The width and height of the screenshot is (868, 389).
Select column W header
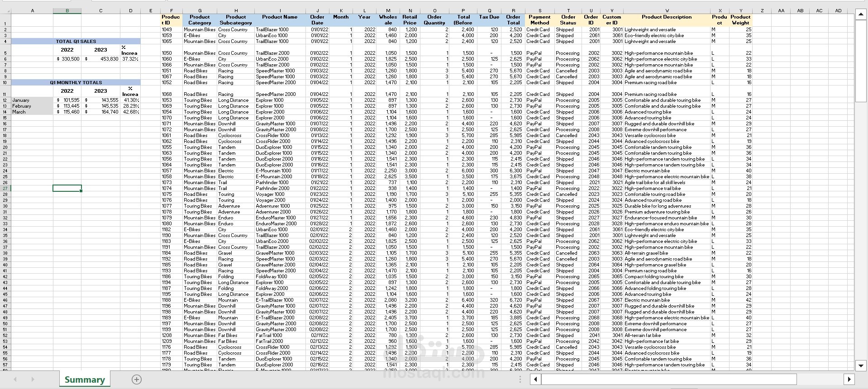(667, 10)
